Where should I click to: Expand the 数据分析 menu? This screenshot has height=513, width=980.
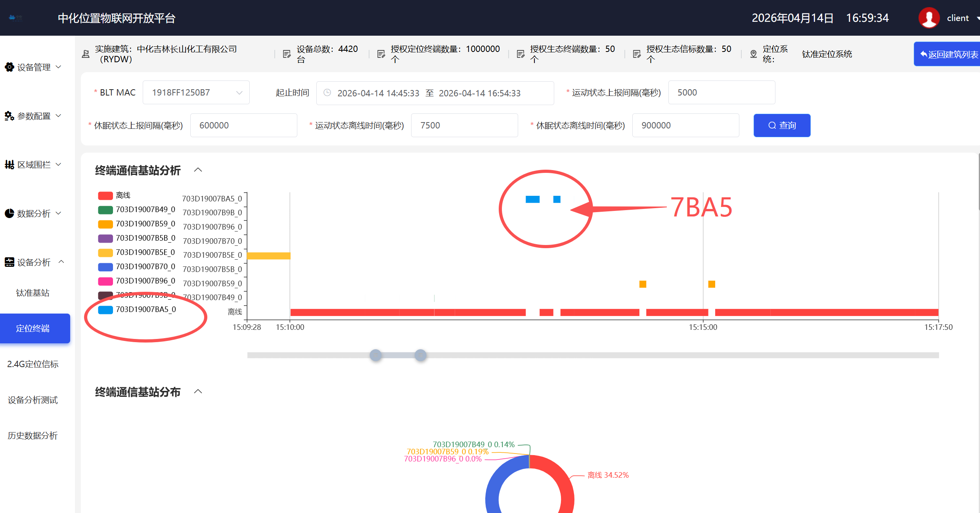coord(58,213)
